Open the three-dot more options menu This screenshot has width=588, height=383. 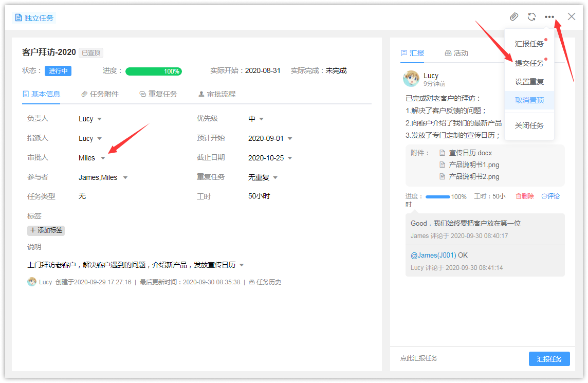[549, 17]
